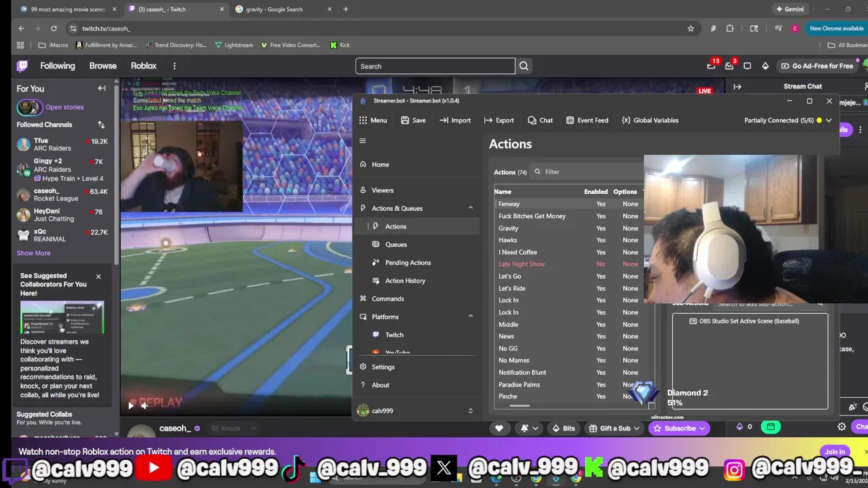
Task: Dismiss the Suggested Collaborators card
Action: [x=98, y=277]
